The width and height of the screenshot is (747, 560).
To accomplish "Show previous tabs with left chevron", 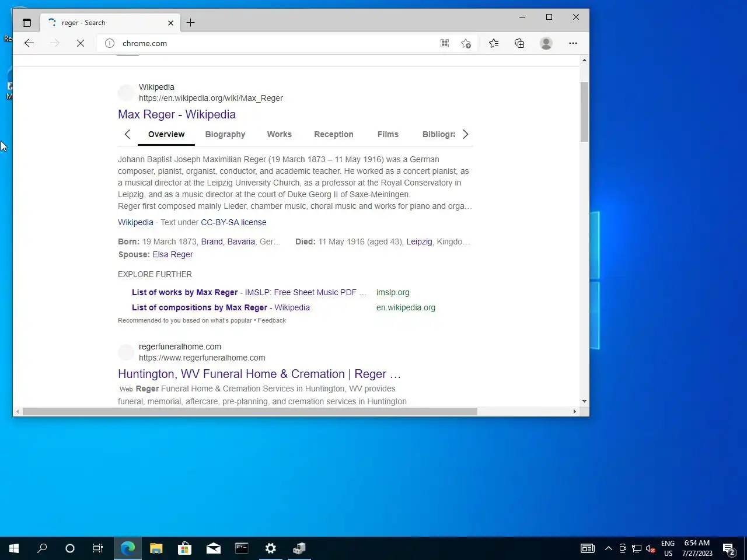I will (127, 134).
